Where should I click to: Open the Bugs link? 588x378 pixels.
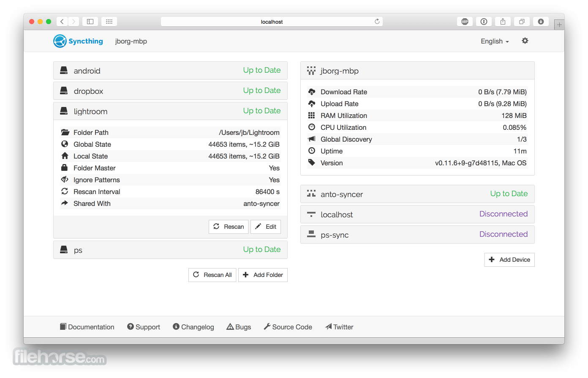pyautogui.click(x=239, y=327)
